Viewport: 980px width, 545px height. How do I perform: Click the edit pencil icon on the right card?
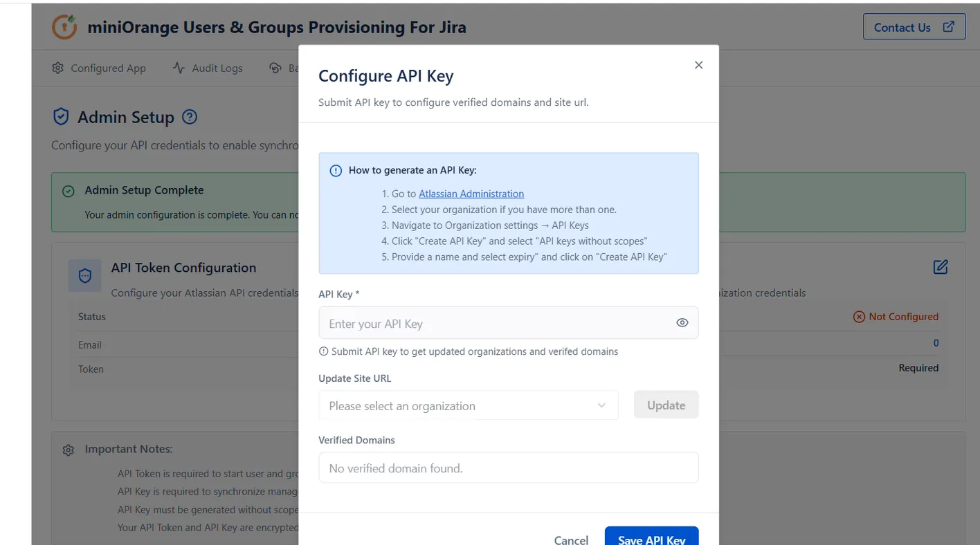[941, 267]
